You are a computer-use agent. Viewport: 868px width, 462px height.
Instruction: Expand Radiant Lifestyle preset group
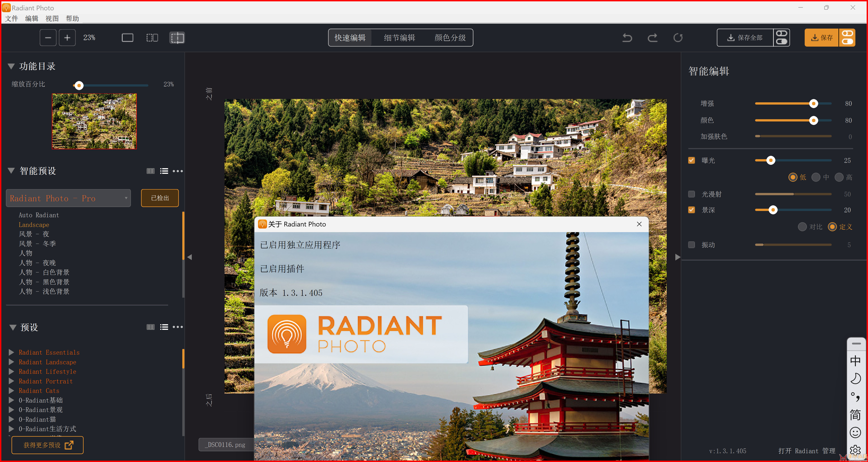[x=11, y=371]
